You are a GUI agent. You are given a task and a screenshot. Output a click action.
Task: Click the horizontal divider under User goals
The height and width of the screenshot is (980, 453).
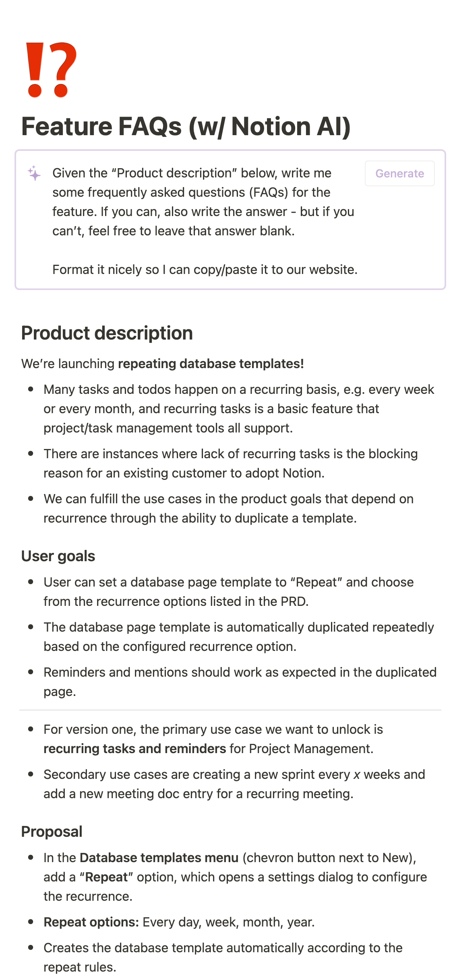pyautogui.click(x=230, y=710)
